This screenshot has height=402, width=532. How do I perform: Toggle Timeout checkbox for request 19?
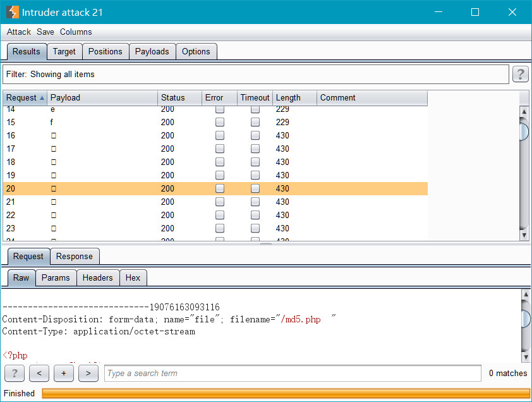[255, 175]
